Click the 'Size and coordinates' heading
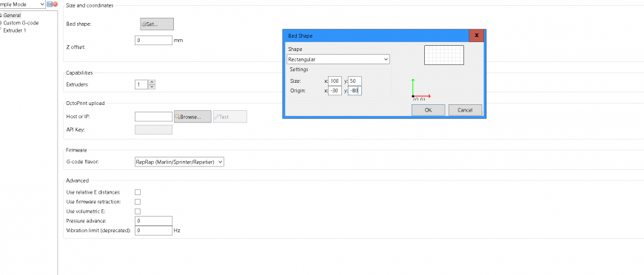This screenshot has height=275, width=644. tap(90, 6)
